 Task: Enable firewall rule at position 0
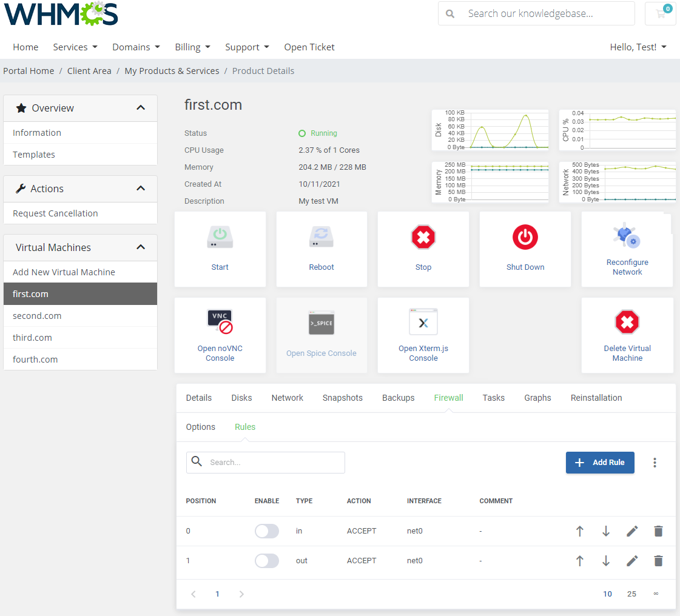[x=267, y=531]
